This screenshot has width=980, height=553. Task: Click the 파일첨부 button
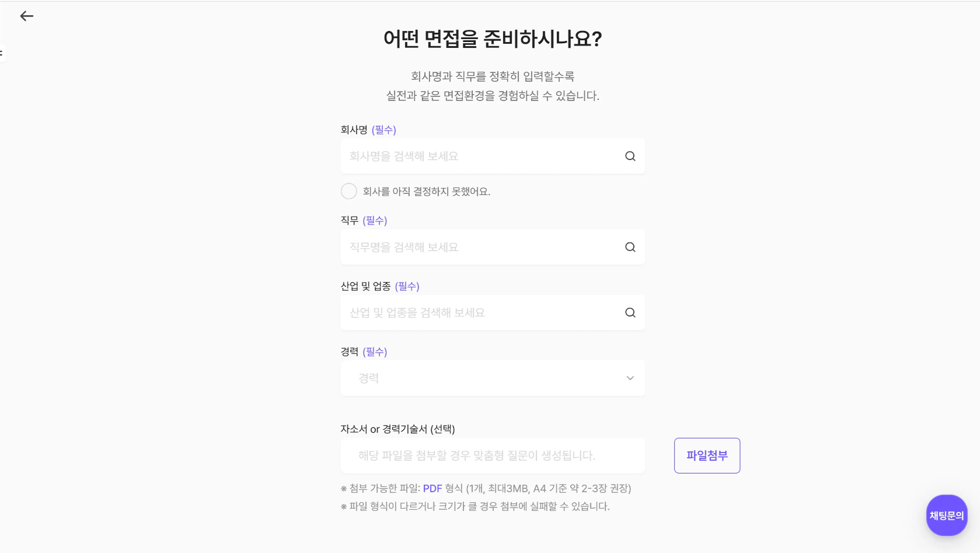click(707, 455)
